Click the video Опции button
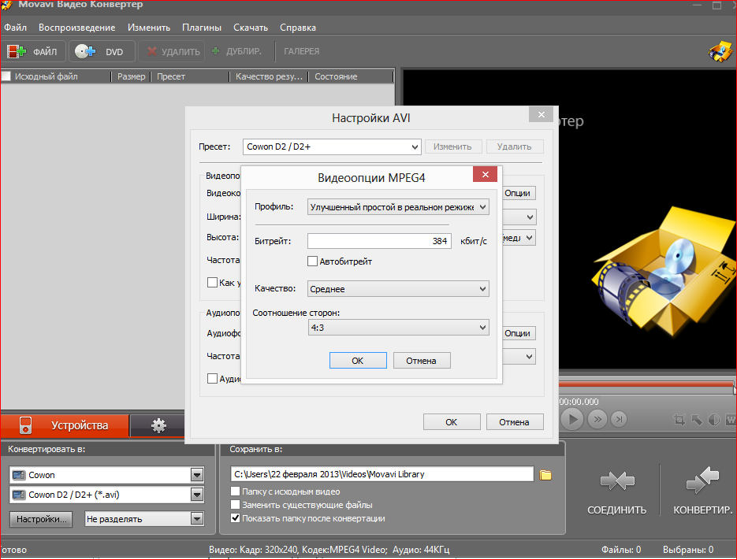 [519, 193]
